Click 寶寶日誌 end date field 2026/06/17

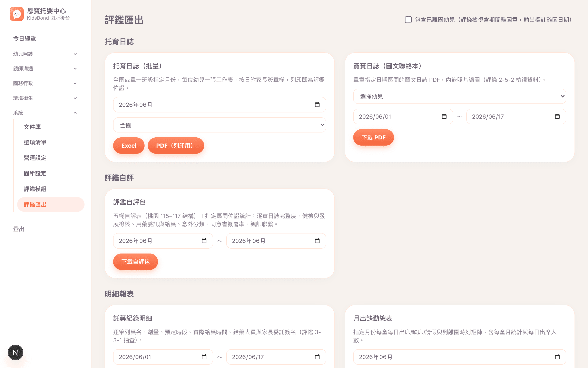click(516, 117)
